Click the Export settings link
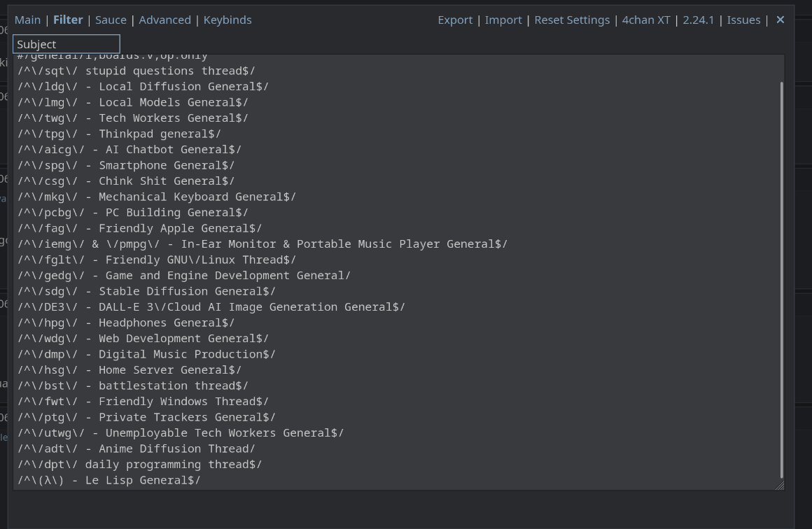Image resolution: width=812 pixels, height=529 pixels. [x=455, y=20]
